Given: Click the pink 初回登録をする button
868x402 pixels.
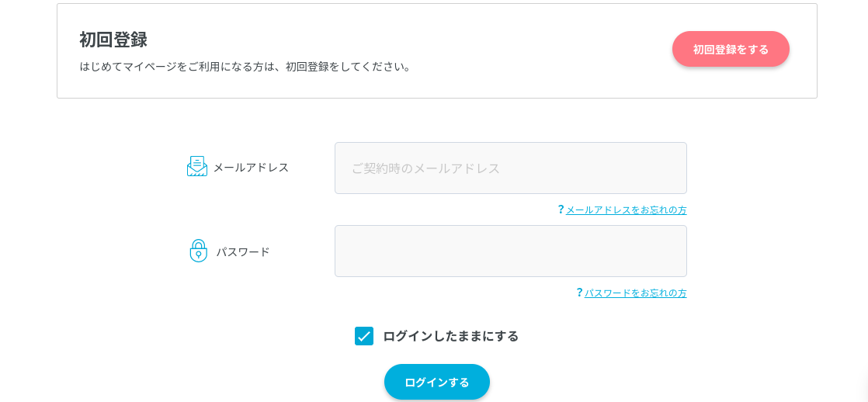Looking at the screenshot, I should click(731, 50).
